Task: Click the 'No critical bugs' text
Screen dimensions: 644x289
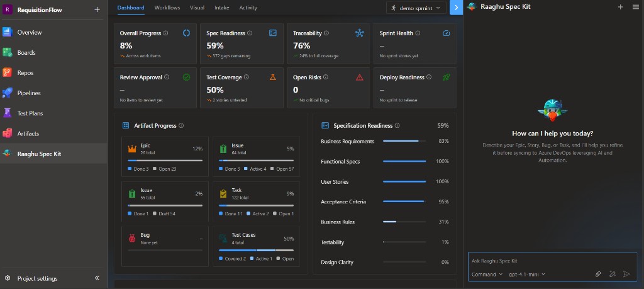Action: 314,100
